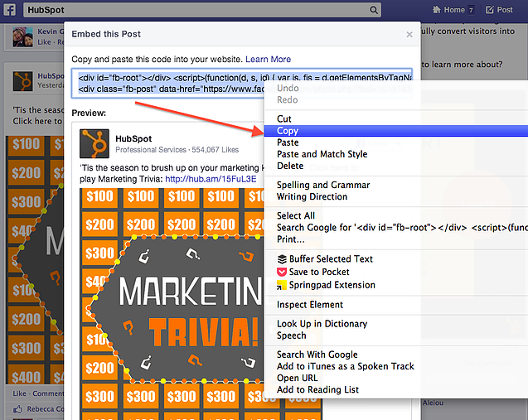This screenshot has height=420, width=528.
Task: Pick Inspect Element from the menu
Action: click(x=309, y=305)
